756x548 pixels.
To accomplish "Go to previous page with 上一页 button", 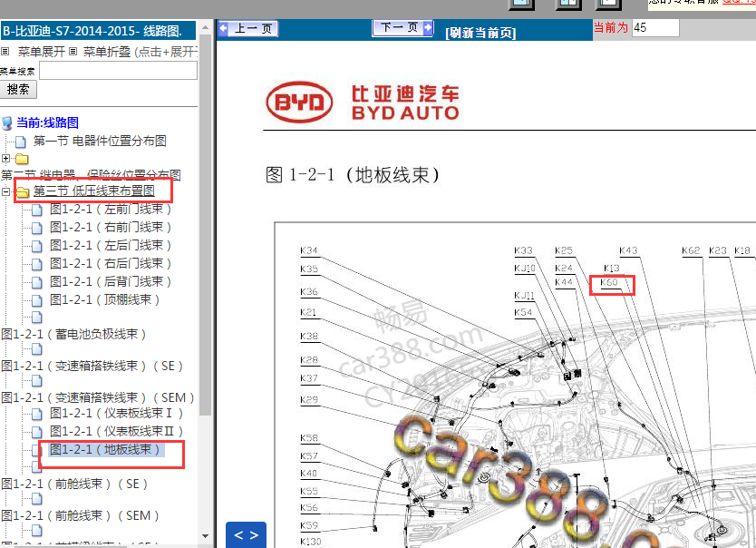I will coord(248,28).
